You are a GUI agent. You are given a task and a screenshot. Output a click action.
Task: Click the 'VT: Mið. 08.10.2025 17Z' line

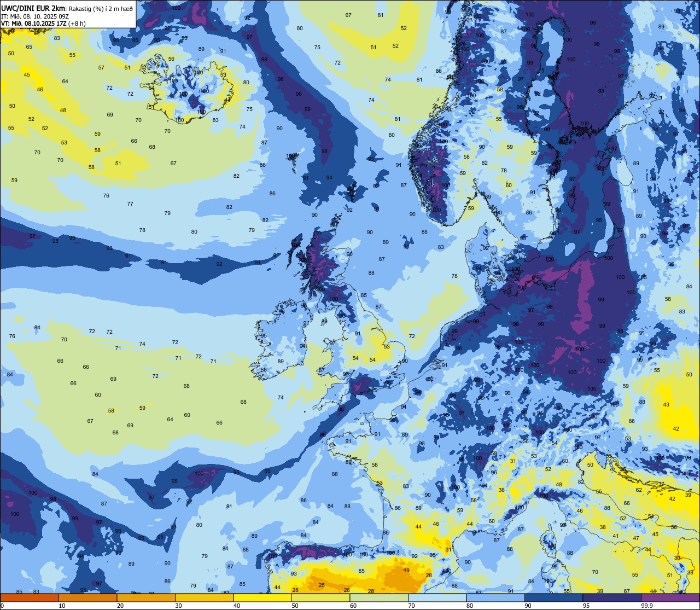coord(34,24)
